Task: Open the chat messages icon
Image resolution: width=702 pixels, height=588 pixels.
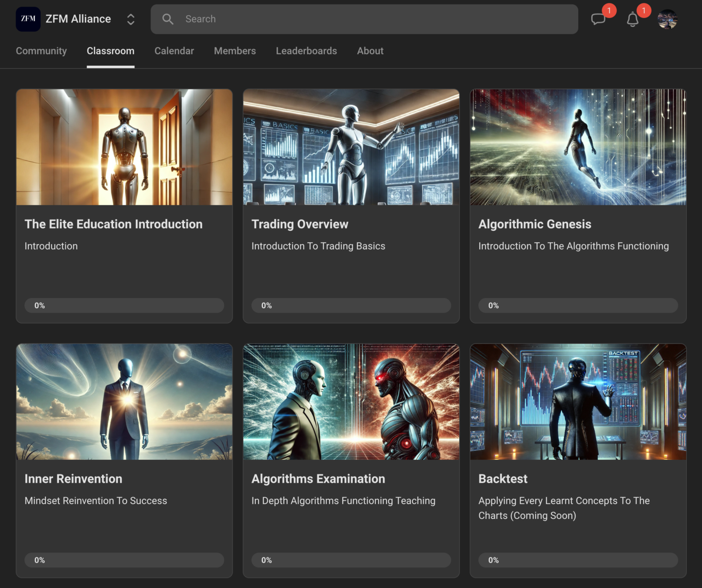Action: click(x=598, y=19)
